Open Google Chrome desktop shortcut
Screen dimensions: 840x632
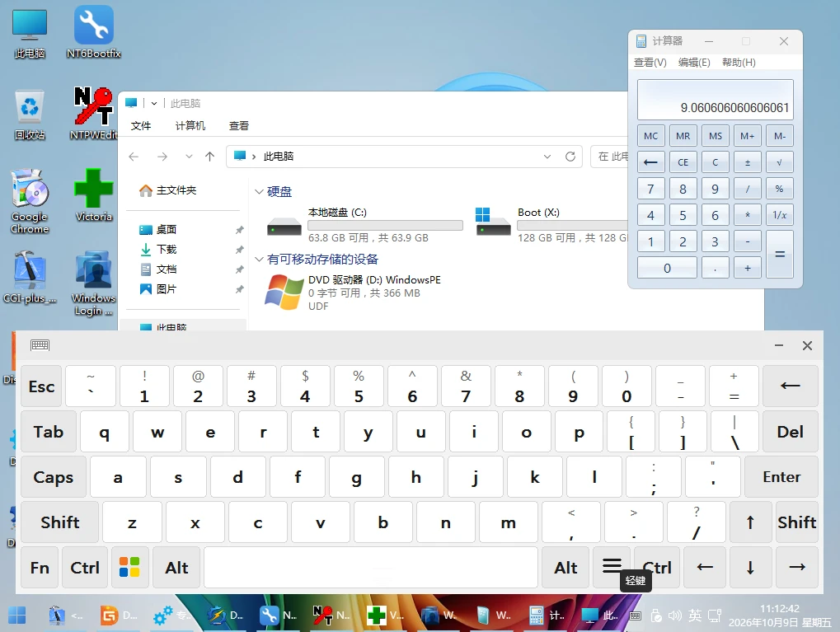tap(30, 201)
